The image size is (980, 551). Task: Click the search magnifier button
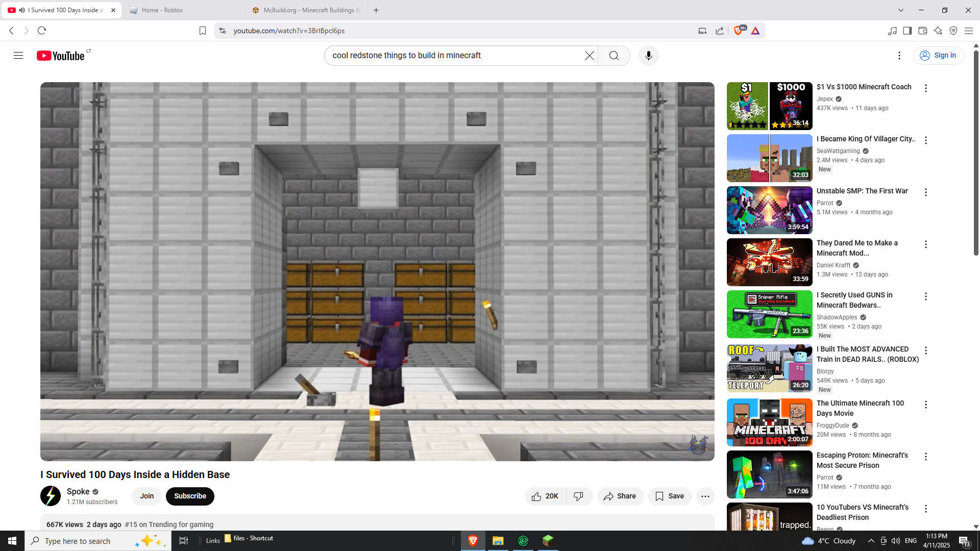click(x=614, y=56)
